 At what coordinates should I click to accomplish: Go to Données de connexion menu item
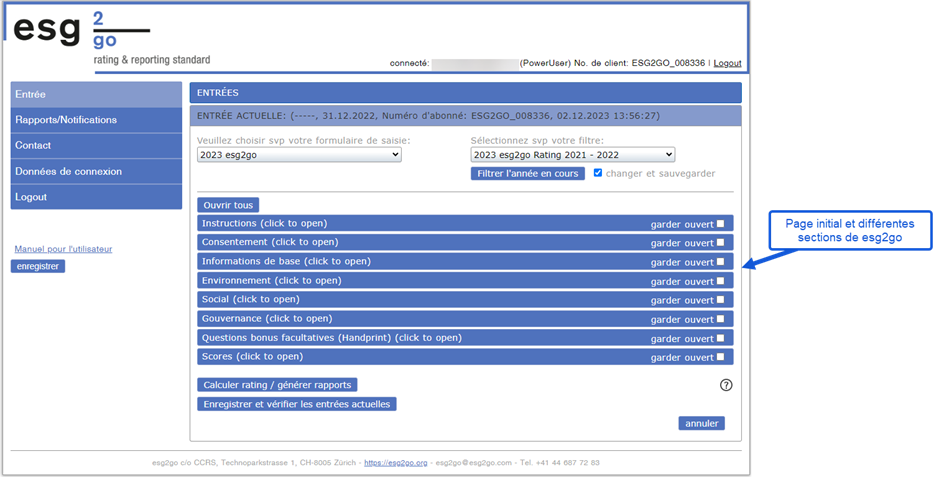coord(68,172)
